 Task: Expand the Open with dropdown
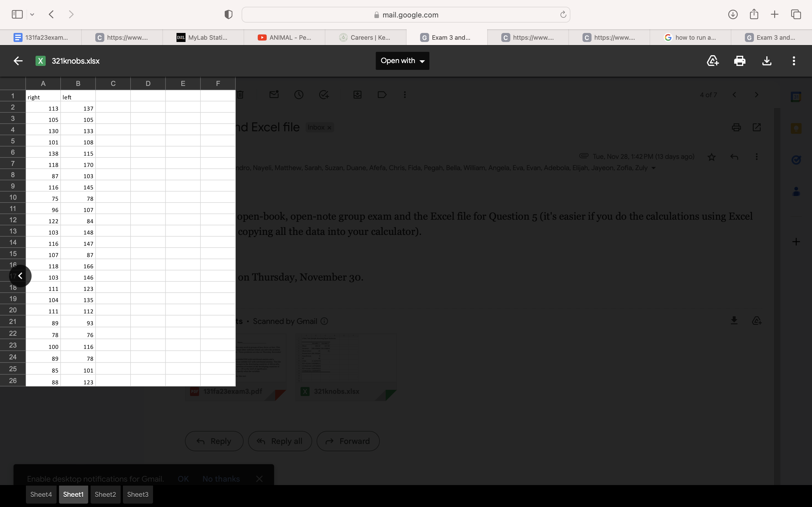point(402,61)
